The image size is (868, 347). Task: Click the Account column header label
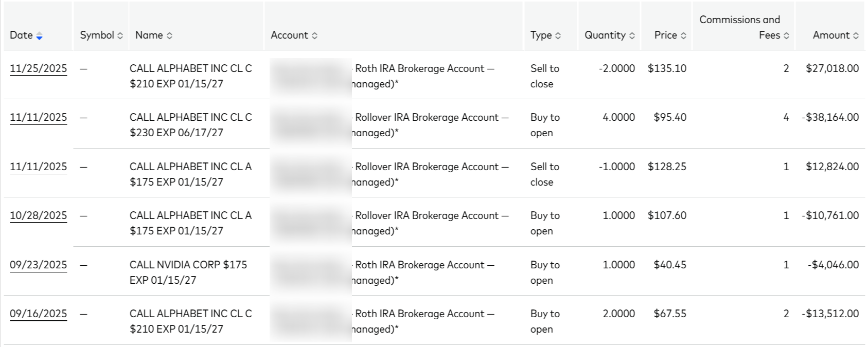[x=289, y=35]
